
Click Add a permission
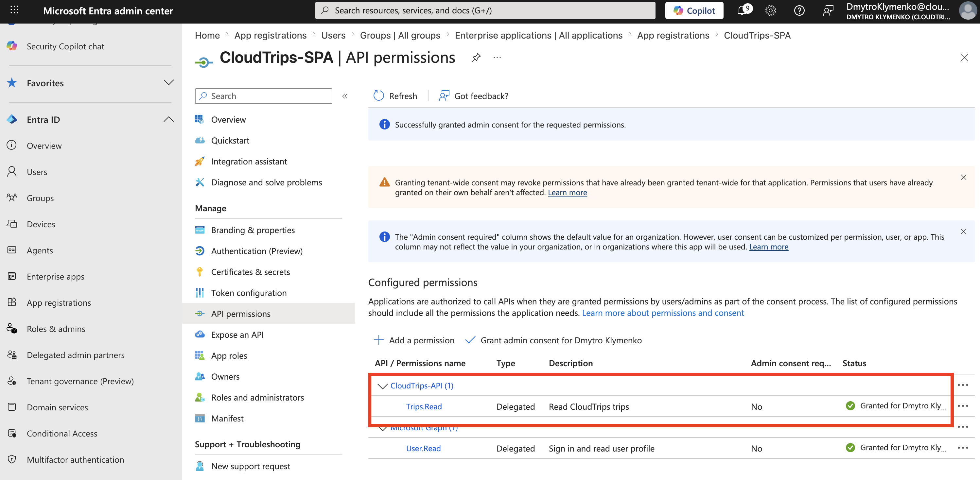(x=414, y=340)
